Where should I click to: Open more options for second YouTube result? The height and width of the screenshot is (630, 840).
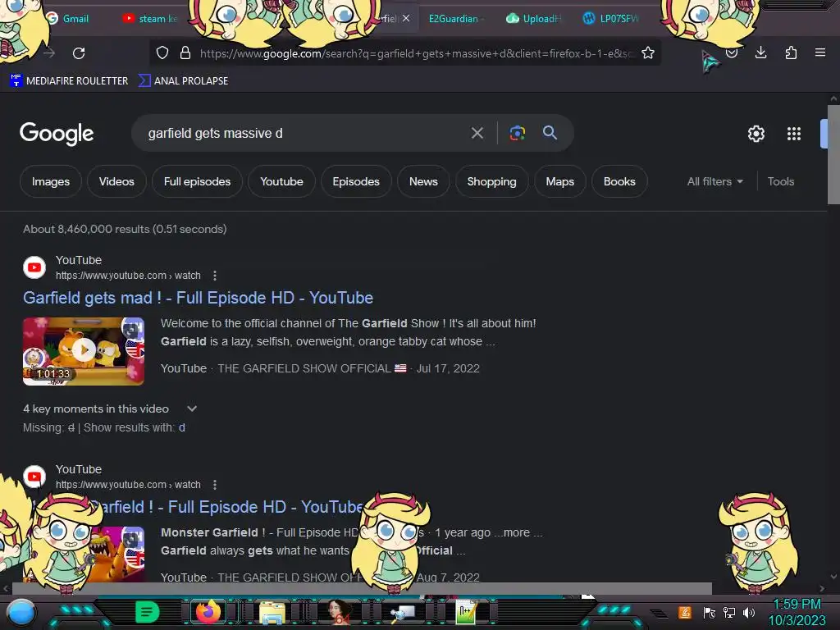point(215,485)
